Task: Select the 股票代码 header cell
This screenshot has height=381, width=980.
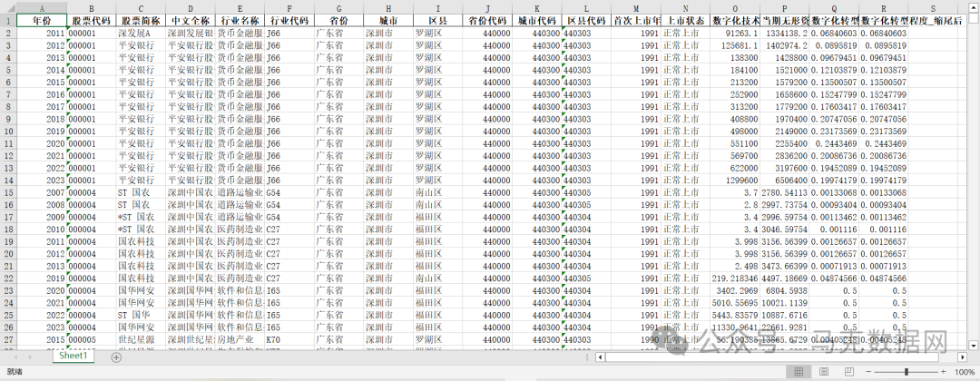Action: point(92,21)
